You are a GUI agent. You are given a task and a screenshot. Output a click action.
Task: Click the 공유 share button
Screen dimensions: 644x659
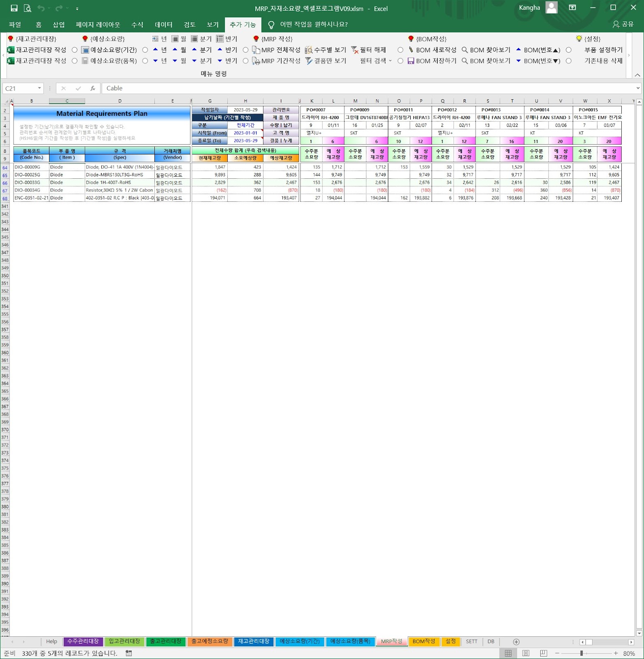click(623, 25)
